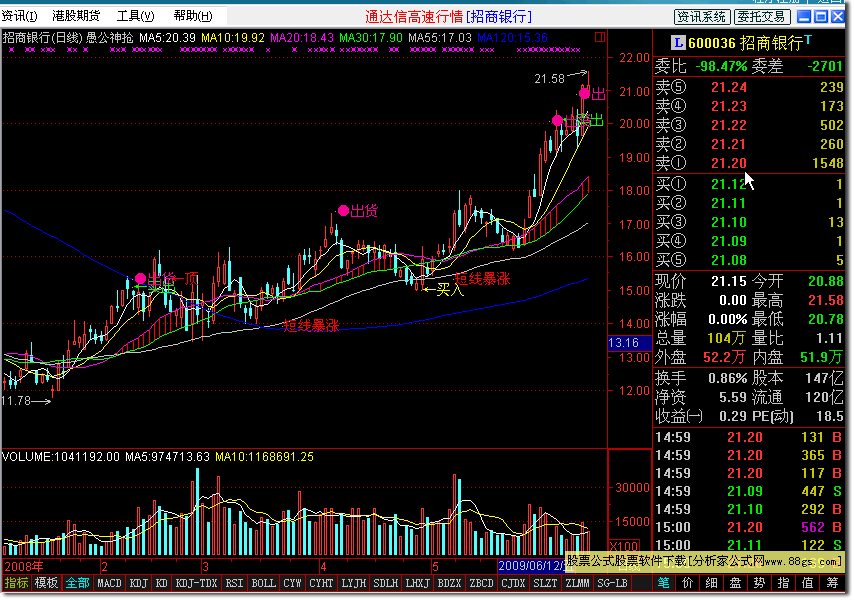The width and height of the screenshot is (855, 600).
Task: Select the 值 value tab
Action: tap(808, 583)
